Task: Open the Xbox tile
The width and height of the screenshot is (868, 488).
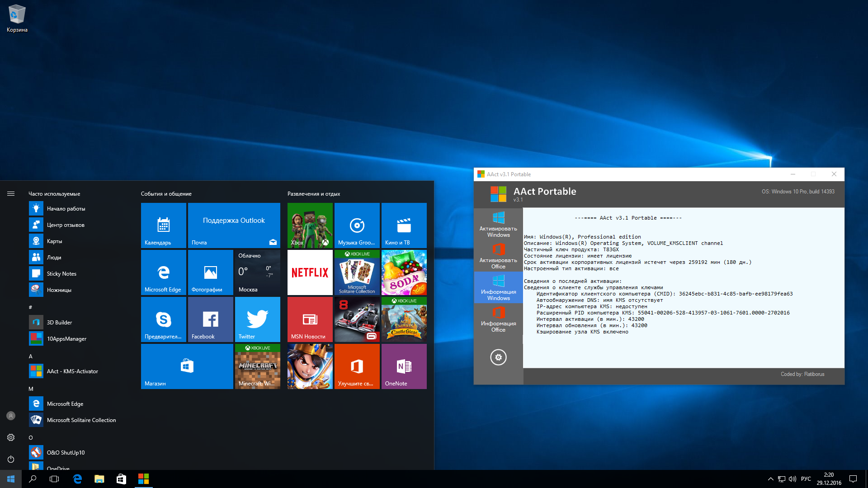Action: (310, 225)
